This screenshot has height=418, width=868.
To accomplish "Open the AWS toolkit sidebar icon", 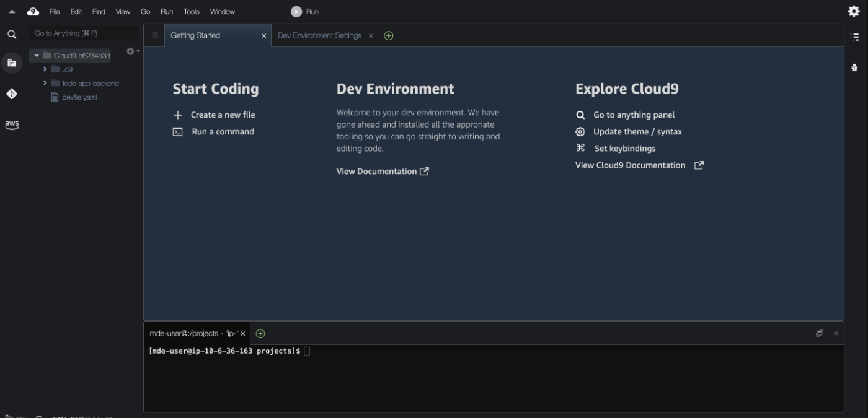I will [12, 124].
